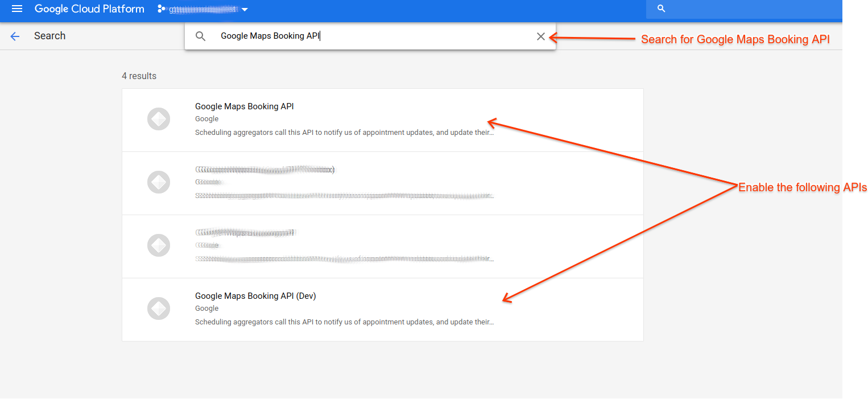The height and width of the screenshot is (399, 868).
Task: Open the second blurred result title
Action: pos(264,170)
